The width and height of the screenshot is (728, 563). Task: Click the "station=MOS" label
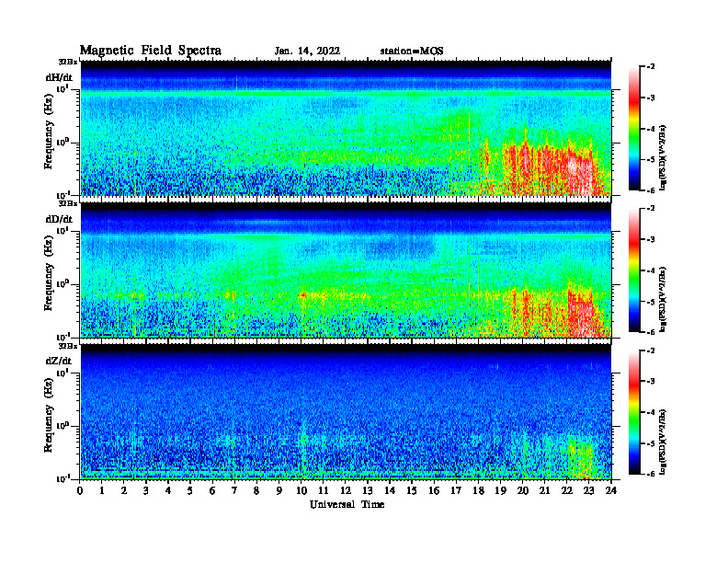tap(412, 52)
